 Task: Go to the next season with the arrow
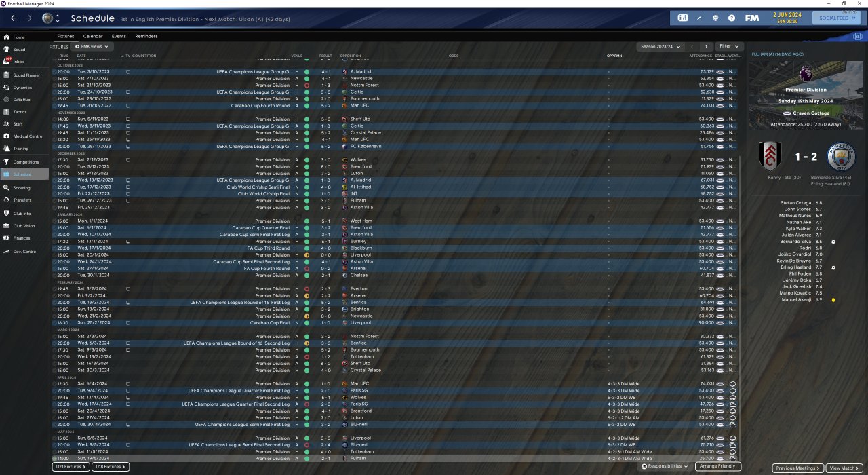click(706, 47)
